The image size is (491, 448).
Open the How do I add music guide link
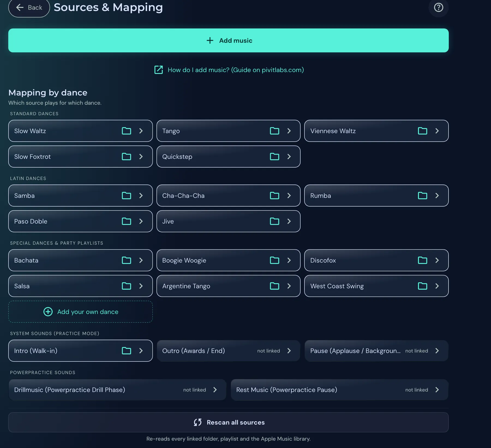tap(229, 70)
